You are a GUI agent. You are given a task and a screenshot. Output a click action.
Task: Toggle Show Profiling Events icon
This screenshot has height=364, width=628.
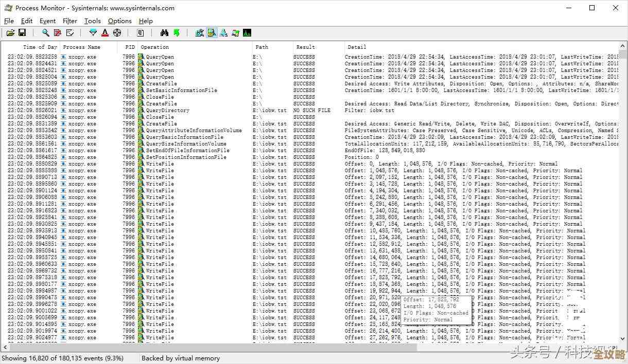click(x=247, y=33)
